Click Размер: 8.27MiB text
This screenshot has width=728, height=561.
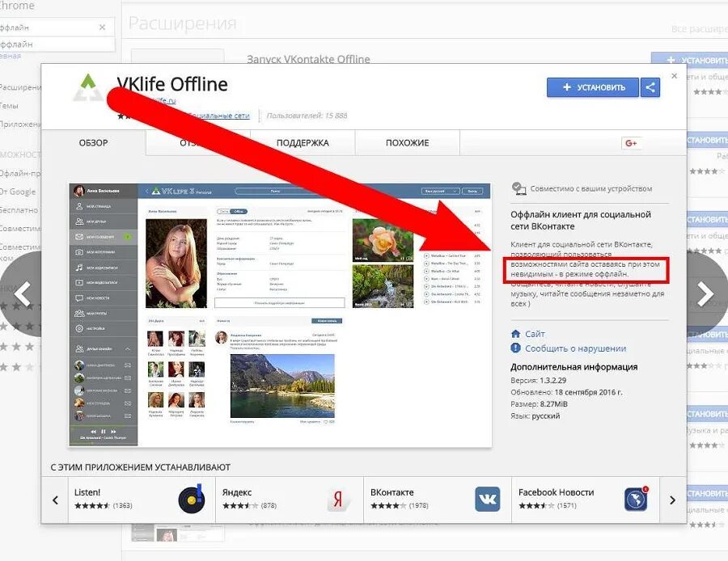[x=539, y=404]
